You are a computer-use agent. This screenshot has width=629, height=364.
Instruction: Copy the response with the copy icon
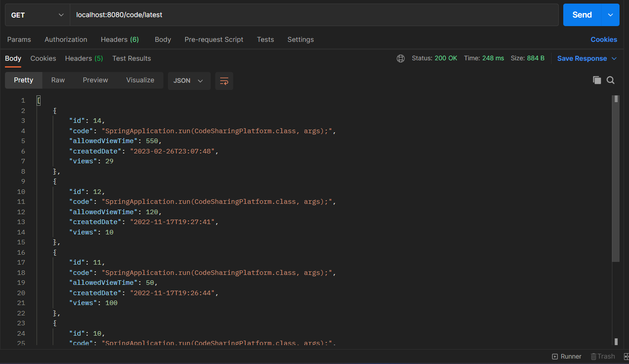click(x=597, y=80)
